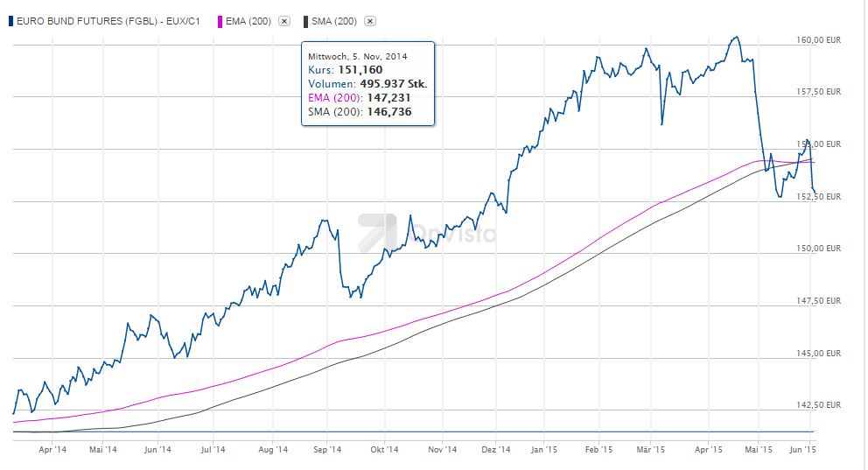The width and height of the screenshot is (868, 470).
Task: Select the Jan '15 x-axis label
Action: pos(543,450)
